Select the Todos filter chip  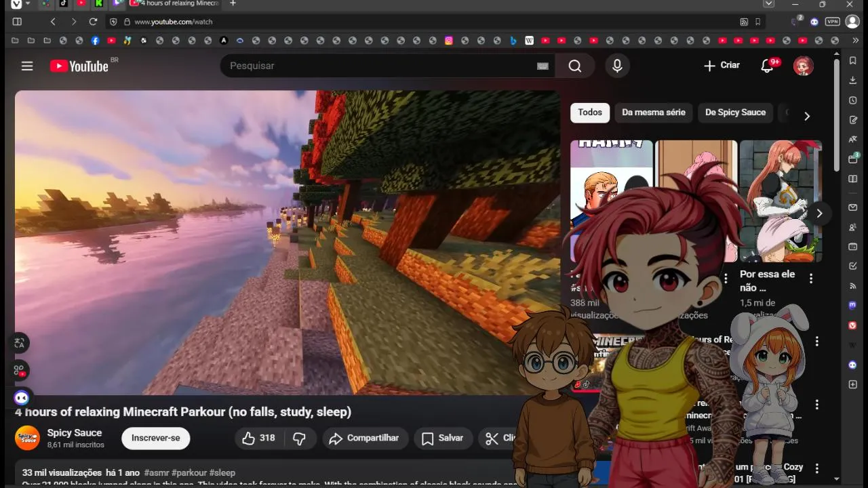pos(590,113)
